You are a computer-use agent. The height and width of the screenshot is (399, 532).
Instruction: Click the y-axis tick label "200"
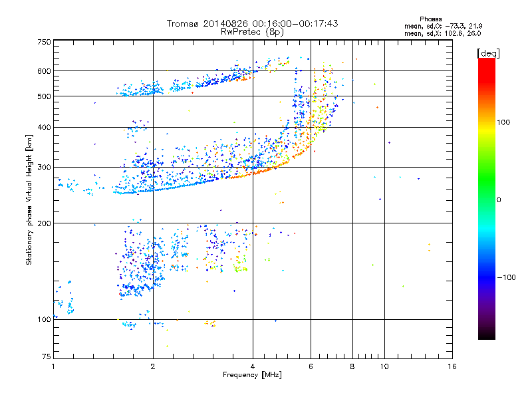(44, 223)
